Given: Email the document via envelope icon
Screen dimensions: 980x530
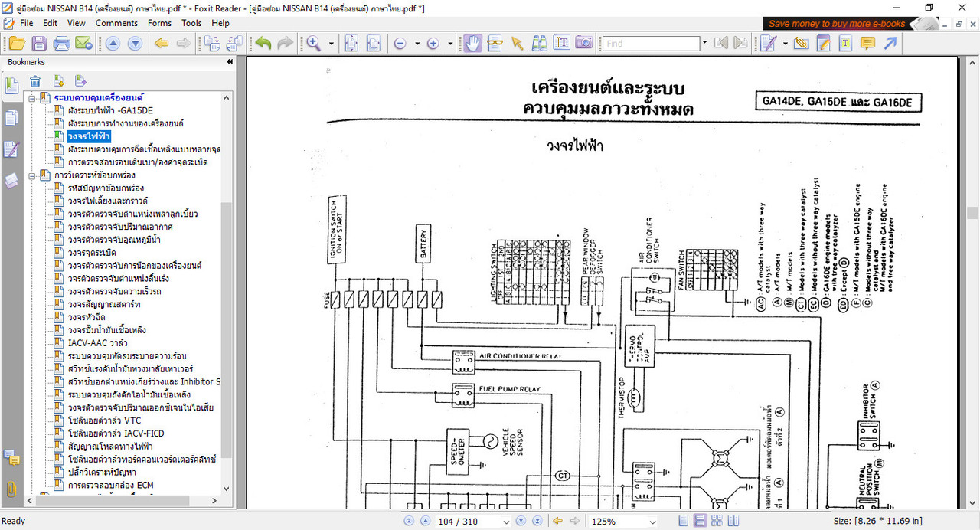Looking at the screenshot, I should point(83,44).
